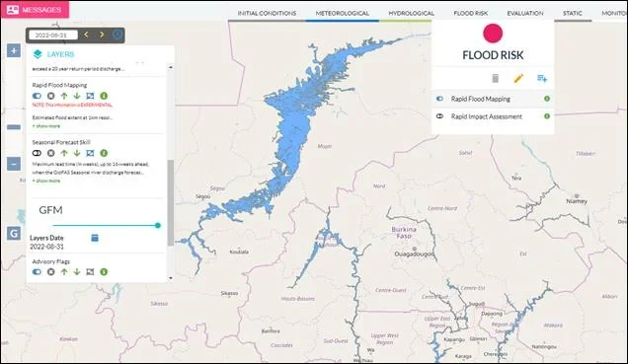
Task: Toggle Seasonal Forecast Skill layer switch
Action: coord(37,153)
